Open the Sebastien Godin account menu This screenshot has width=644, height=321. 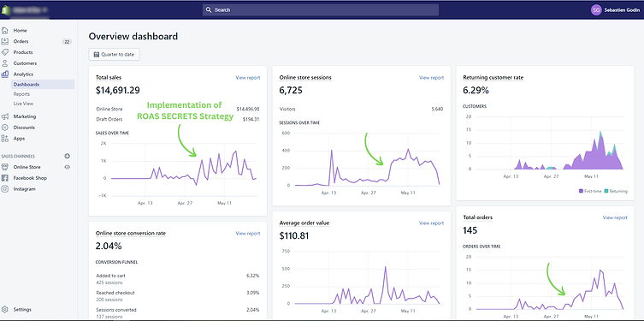point(614,10)
